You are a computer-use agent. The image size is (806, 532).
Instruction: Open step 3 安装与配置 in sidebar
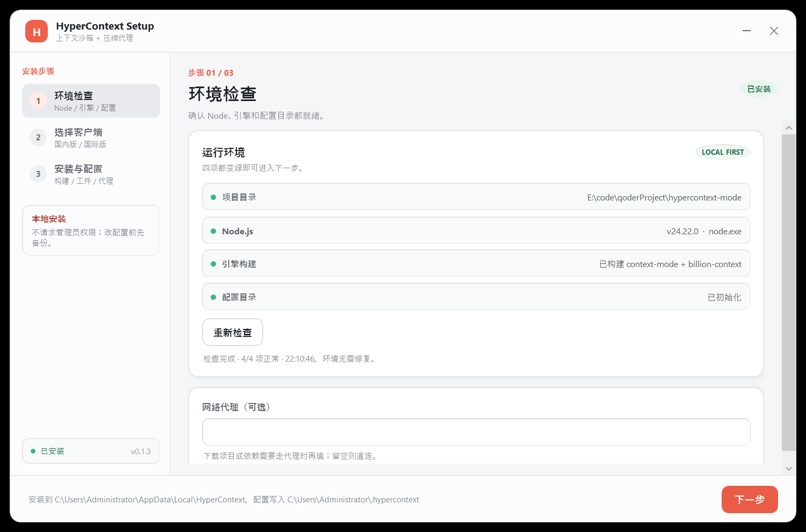(91, 174)
